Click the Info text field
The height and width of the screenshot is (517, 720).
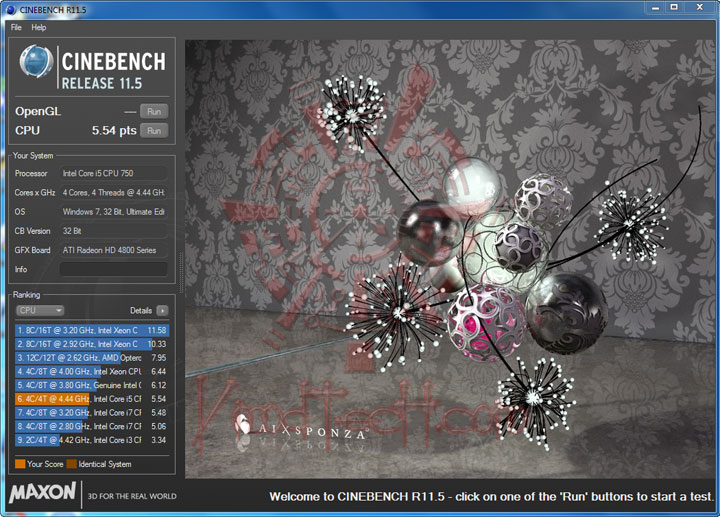(x=113, y=269)
